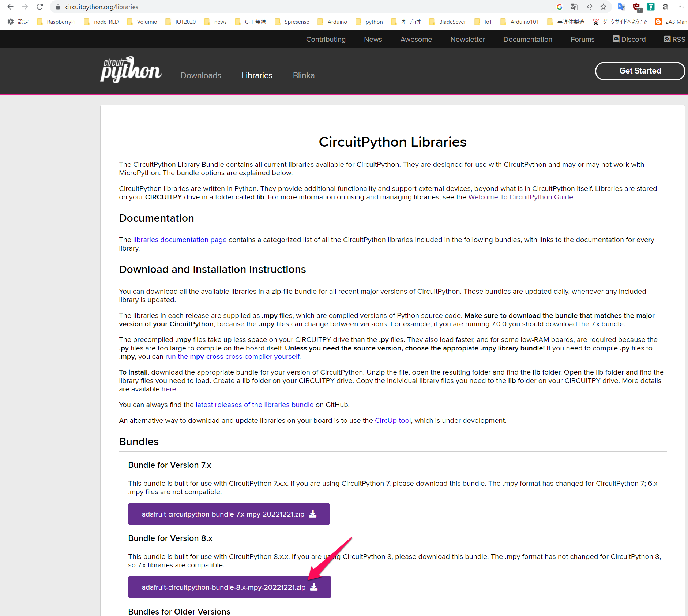This screenshot has height=616, width=688.
Task: Switch to the Blinka tab
Action: 304,75
